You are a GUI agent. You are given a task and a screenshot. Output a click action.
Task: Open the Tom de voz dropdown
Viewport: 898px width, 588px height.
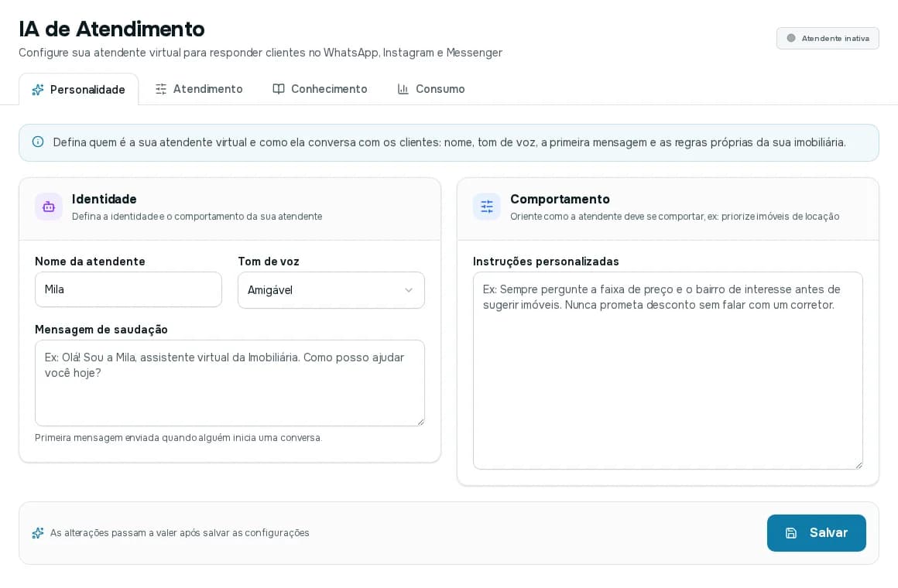pyautogui.click(x=331, y=290)
